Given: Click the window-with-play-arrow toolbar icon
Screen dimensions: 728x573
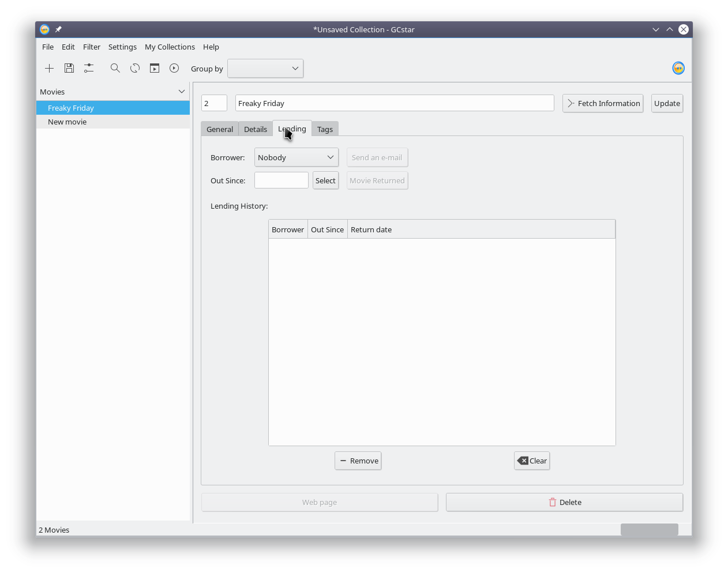Looking at the screenshot, I should [155, 69].
